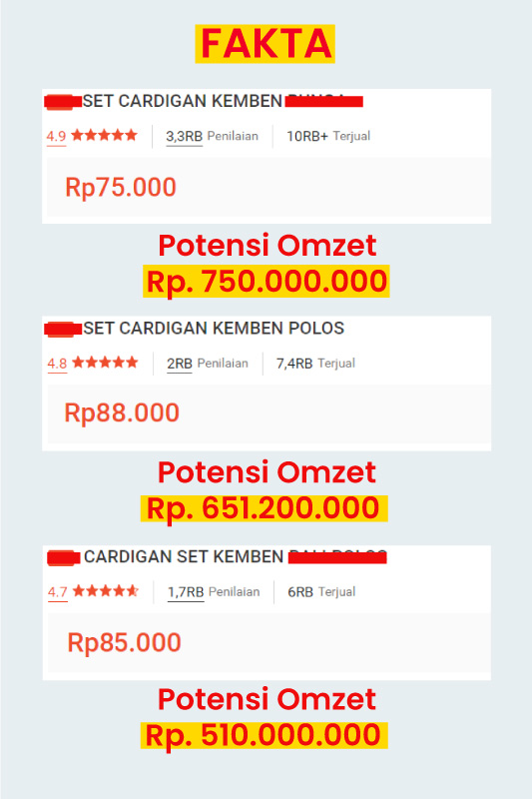Image resolution: width=532 pixels, height=799 pixels.
Task: Click the 4.7 rating score
Action: (x=58, y=591)
